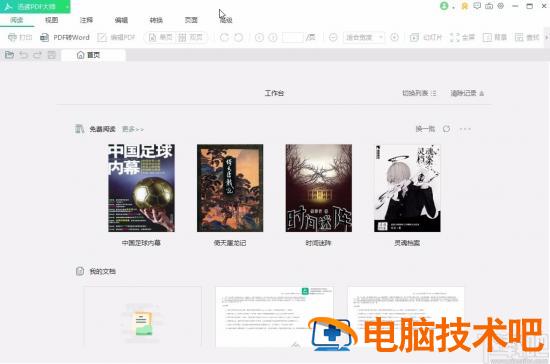Open the 适合宽度 zoom dropdown
Screen dimensions: 550x364
click(x=364, y=37)
